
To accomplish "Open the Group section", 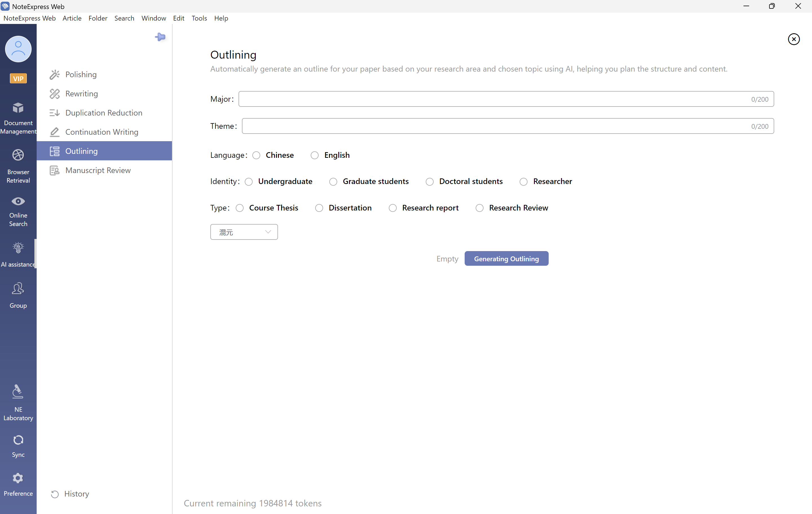I will (18, 295).
